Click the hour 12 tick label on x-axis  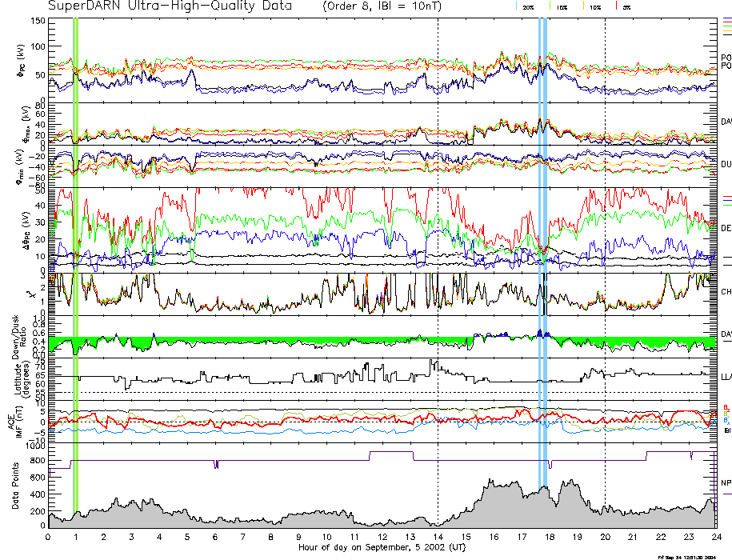382,538
